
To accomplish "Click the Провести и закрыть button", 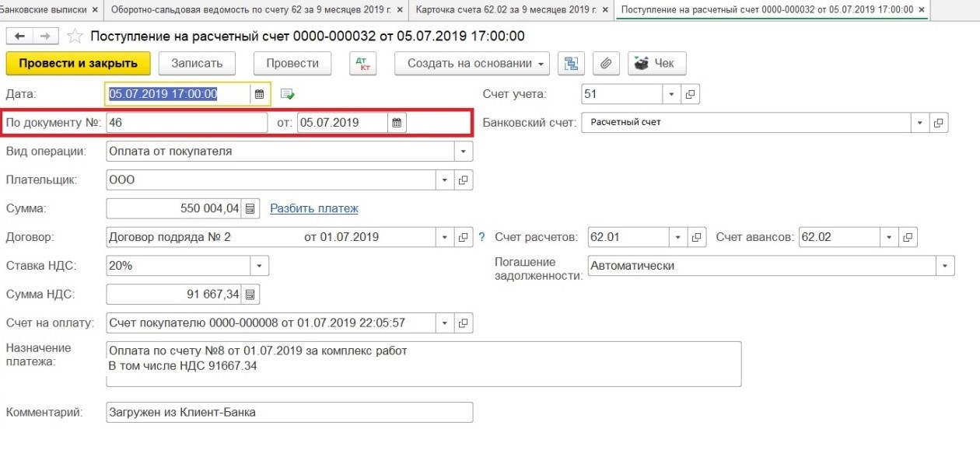I will tap(78, 64).
